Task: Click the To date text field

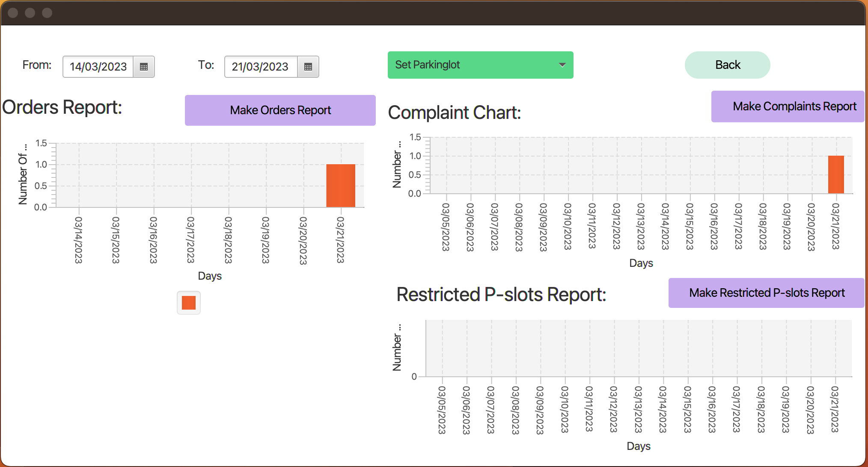Action: pyautogui.click(x=260, y=67)
